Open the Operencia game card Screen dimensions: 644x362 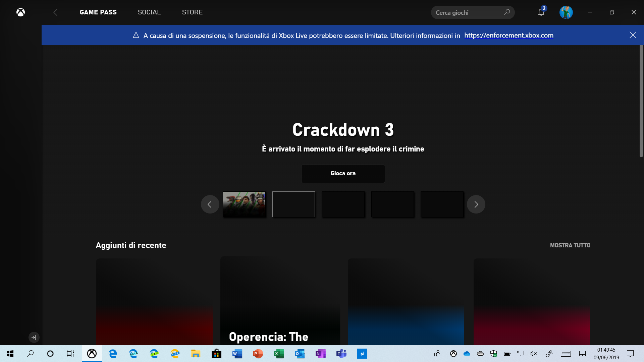(x=280, y=301)
